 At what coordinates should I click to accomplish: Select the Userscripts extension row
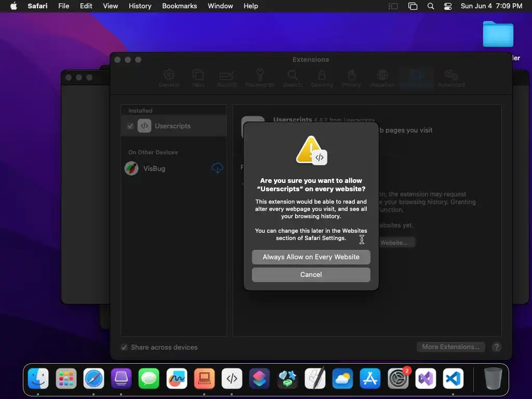click(x=174, y=126)
